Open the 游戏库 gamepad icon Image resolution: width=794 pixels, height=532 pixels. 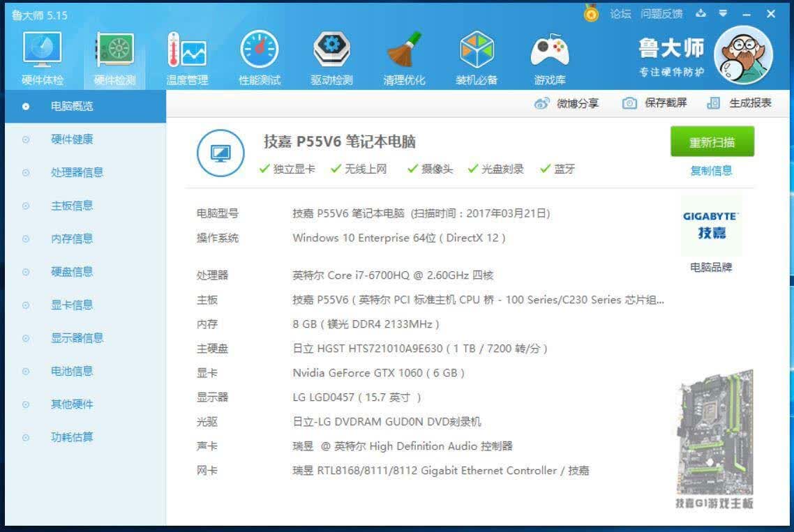tap(549, 51)
